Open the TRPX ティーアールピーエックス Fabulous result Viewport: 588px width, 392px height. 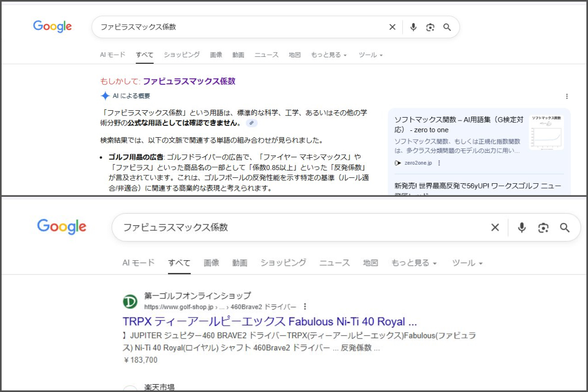coord(269,322)
